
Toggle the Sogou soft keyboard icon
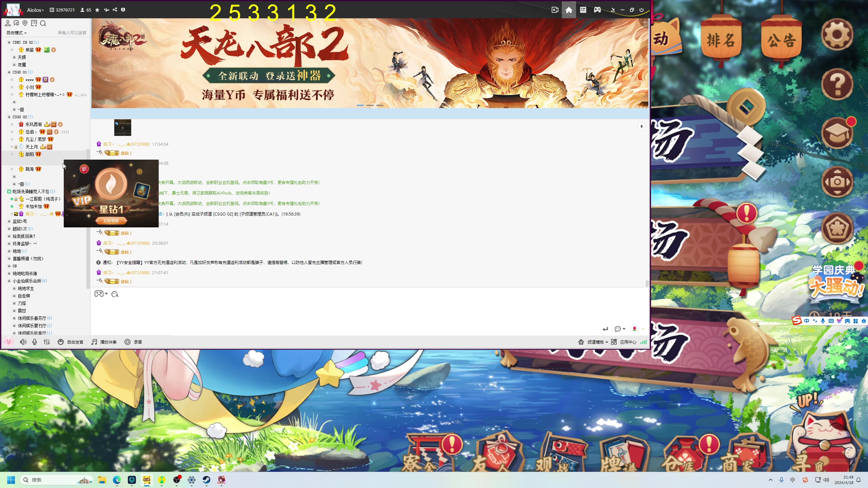(831, 321)
